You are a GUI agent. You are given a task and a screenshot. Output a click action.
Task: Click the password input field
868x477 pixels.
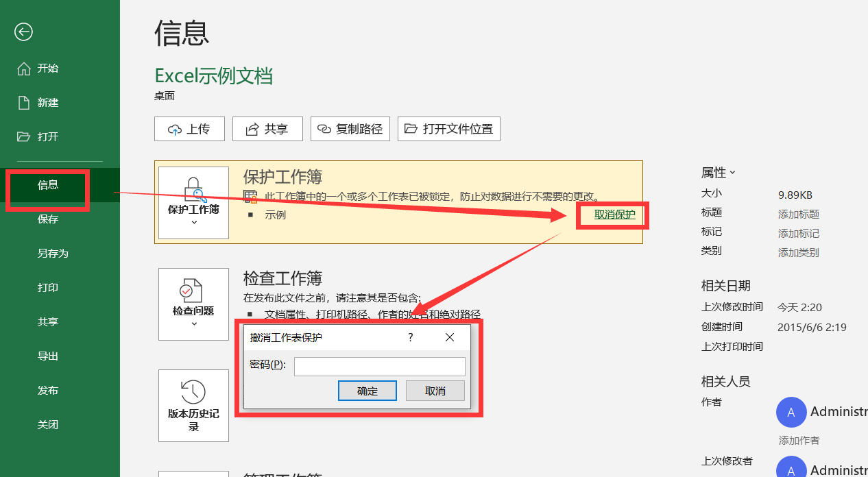coord(380,367)
